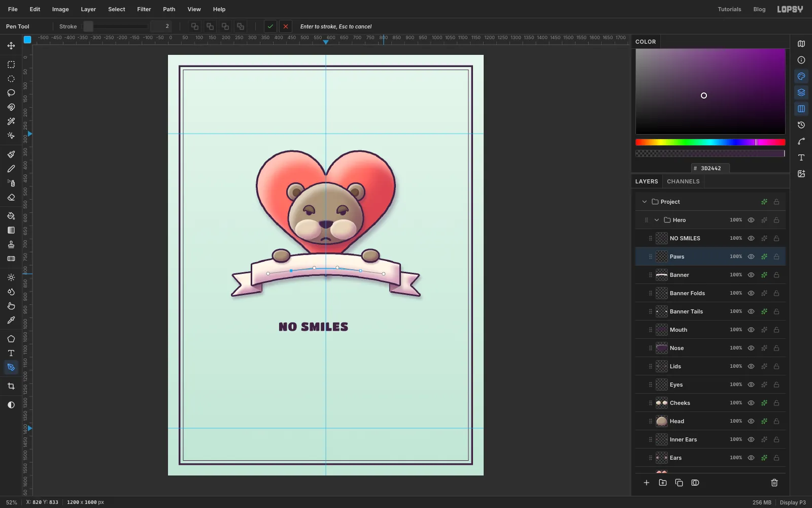Confirm the stroke with the checkmark button
Image resolution: width=812 pixels, height=508 pixels.
click(x=270, y=26)
